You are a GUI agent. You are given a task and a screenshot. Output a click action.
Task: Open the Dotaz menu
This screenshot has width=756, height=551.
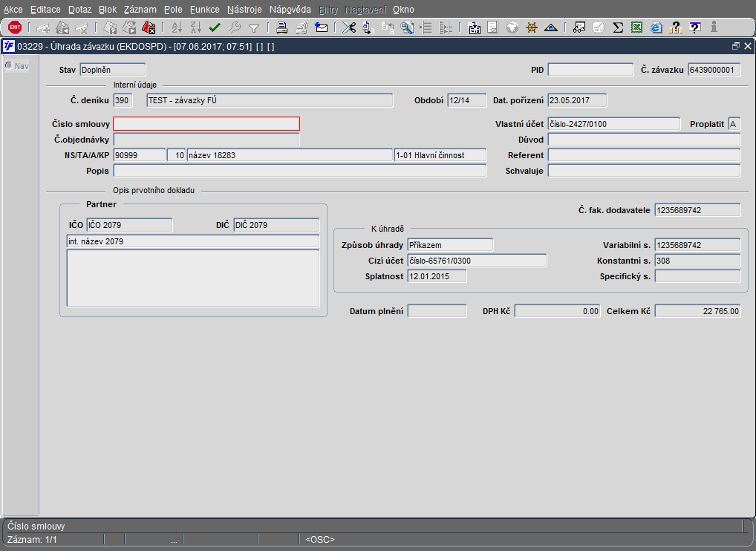pyautogui.click(x=79, y=10)
